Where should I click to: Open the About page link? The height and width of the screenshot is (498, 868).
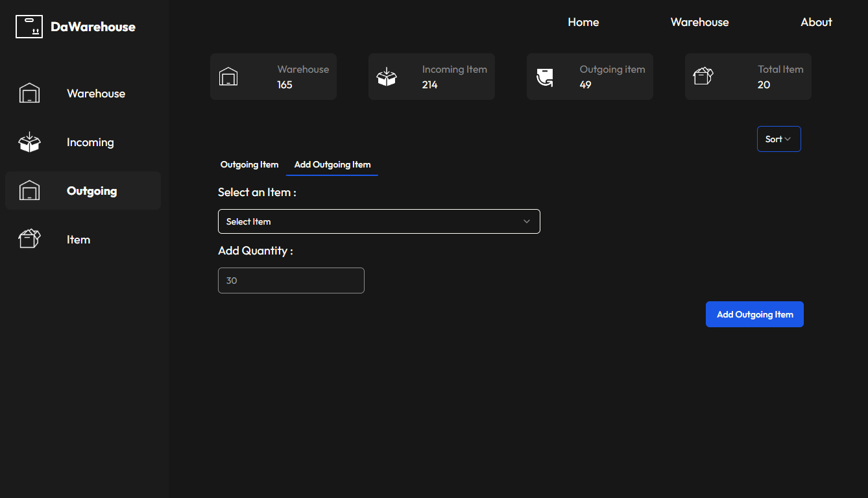click(816, 22)
